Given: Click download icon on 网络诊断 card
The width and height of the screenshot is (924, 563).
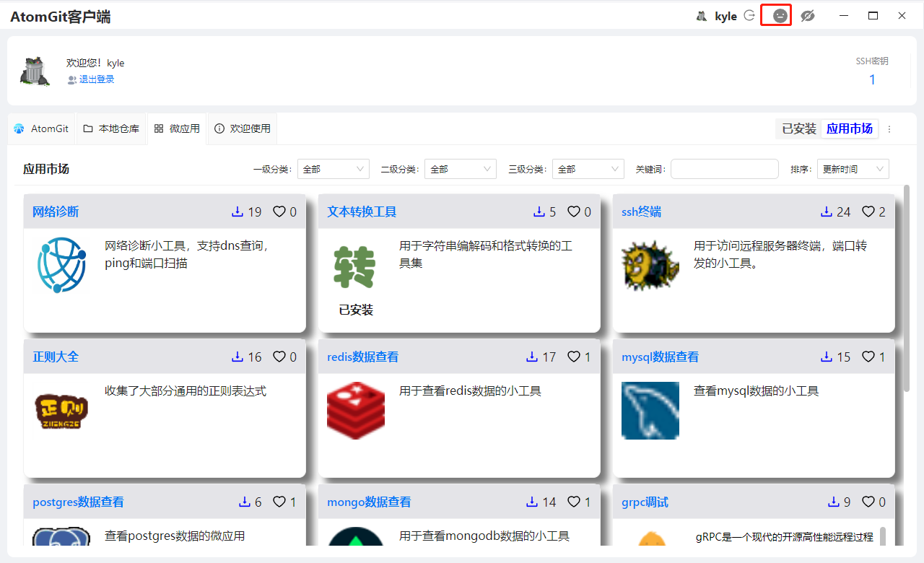Looking at the screenshot, I should (x=237, y=211).
